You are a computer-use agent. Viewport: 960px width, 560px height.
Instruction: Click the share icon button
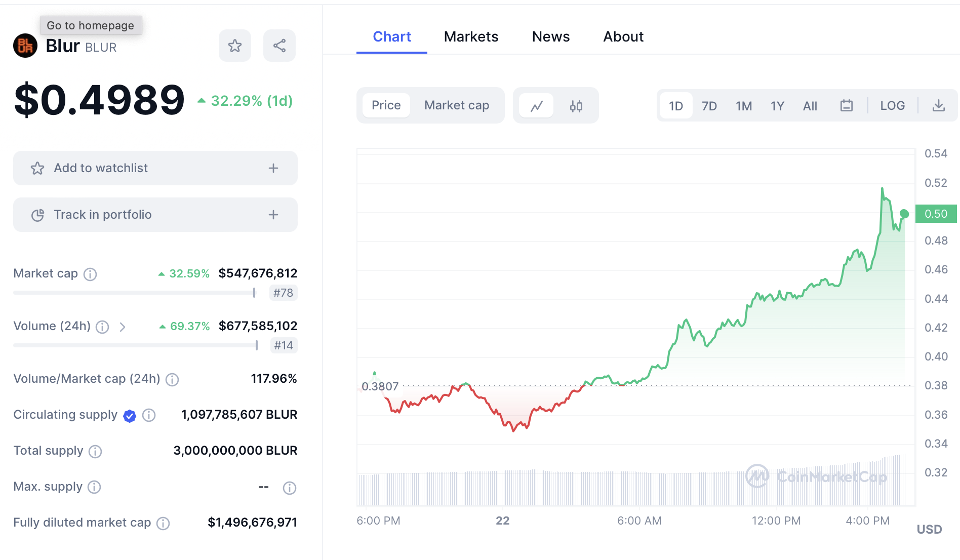point(279,46)
